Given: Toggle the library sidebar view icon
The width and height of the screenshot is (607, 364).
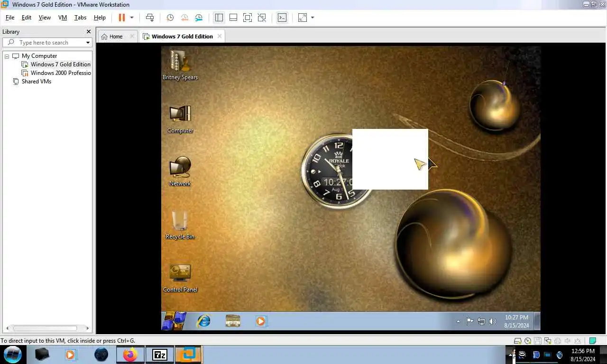Looking at the screenshot, I should (x=219, y=18).
